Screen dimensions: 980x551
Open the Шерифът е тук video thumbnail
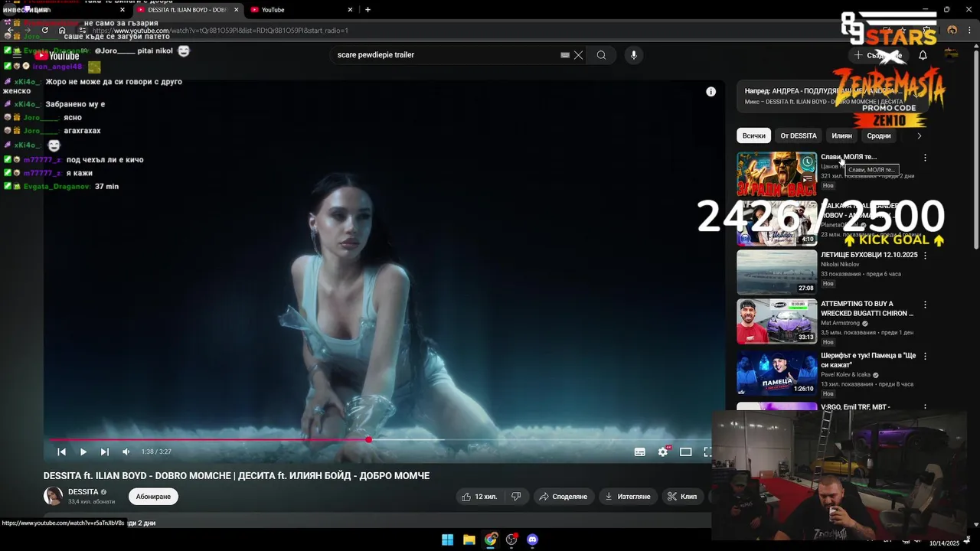click(x=776, y=373)
